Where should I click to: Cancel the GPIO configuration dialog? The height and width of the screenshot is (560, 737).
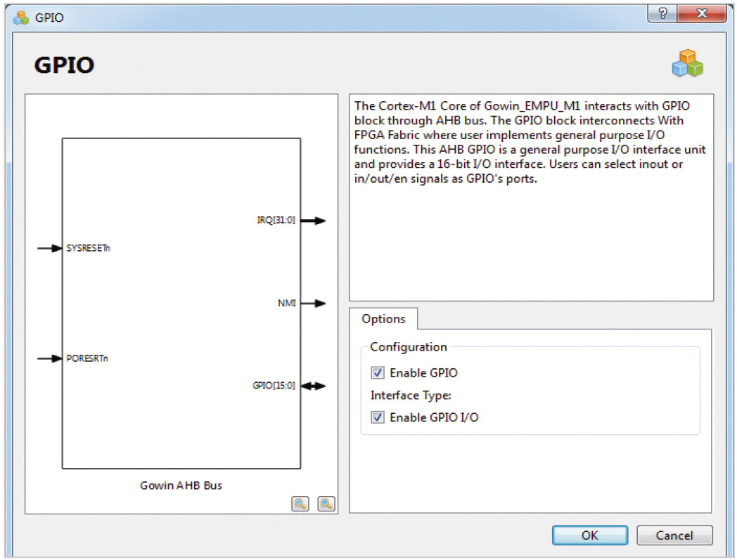pos(674,535)
